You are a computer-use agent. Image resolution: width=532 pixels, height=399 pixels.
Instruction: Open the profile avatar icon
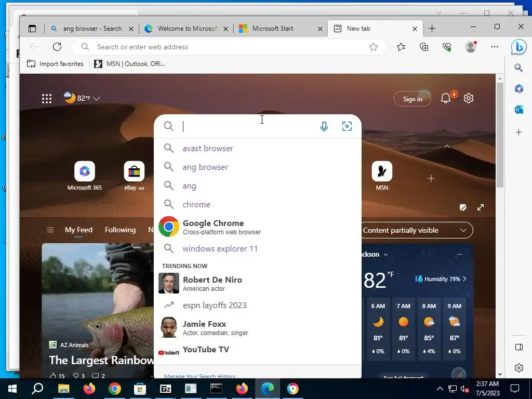point(471,47)
